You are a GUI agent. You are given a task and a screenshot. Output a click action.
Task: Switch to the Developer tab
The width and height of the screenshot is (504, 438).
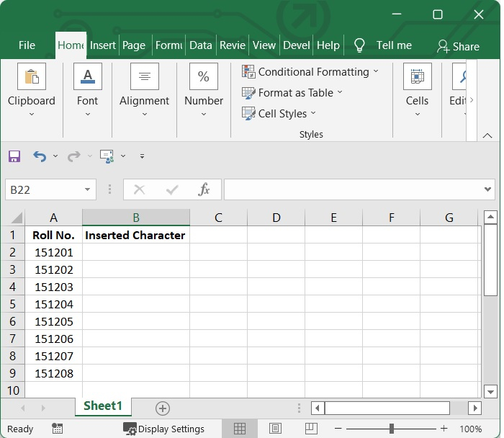[297, 45]
